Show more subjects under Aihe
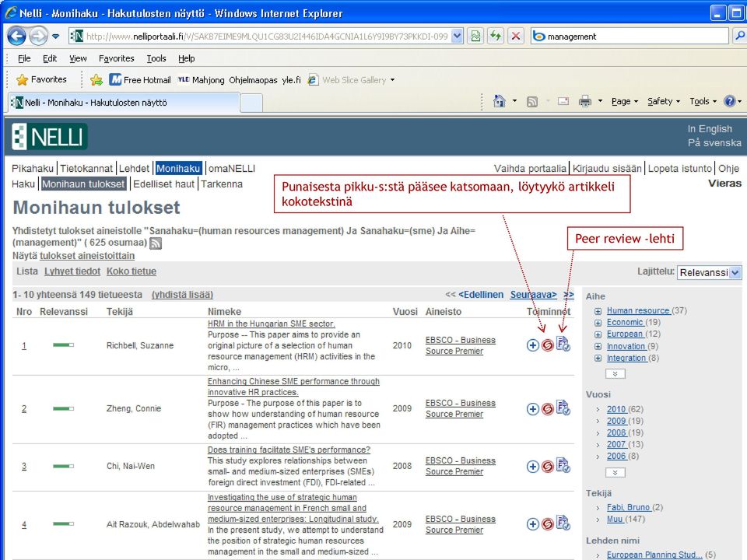 tap(615, 374)
